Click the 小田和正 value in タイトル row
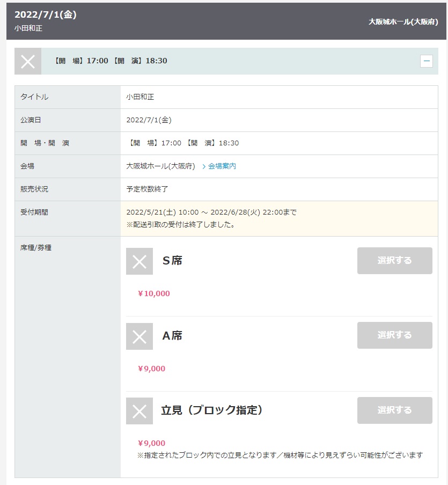 point(140,97)
